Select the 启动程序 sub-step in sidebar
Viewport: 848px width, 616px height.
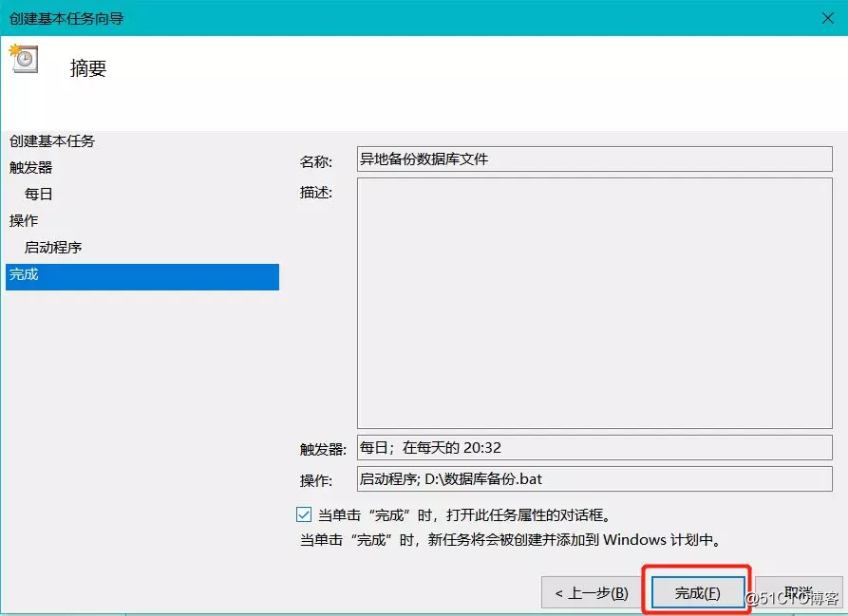pyautogui.click(x=53, y=247)
